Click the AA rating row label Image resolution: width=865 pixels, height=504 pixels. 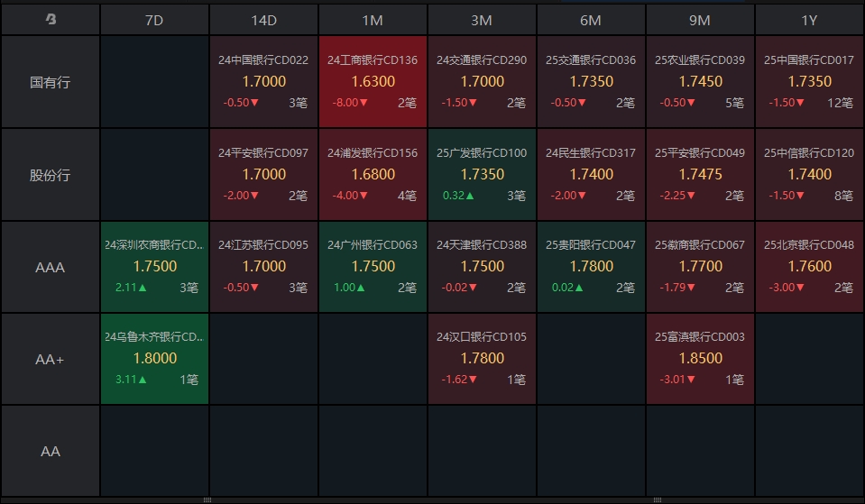pyautogui.click(x=51, y=452)
